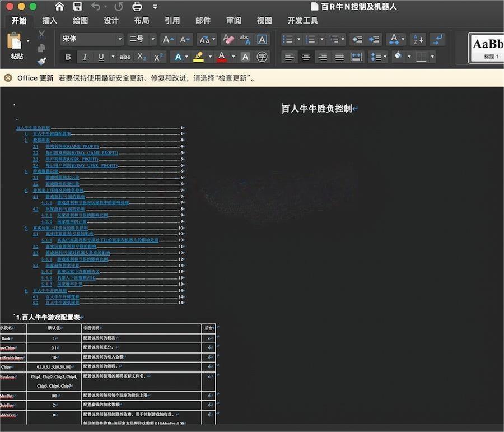Viewport: 504px width, 432px height.
Task: Toggle underline formatting
Action: pyautogui.click(x=101, y=57)
